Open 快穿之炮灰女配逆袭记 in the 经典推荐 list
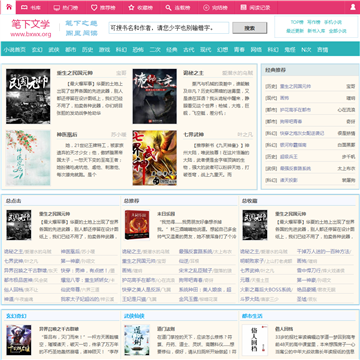360x360 pixels. (302, 133)
